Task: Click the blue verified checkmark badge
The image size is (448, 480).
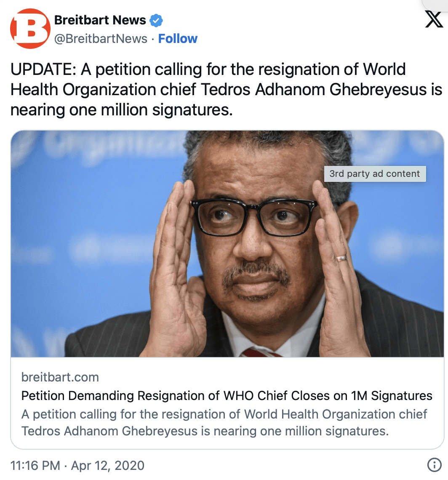Action: [156, 21]
